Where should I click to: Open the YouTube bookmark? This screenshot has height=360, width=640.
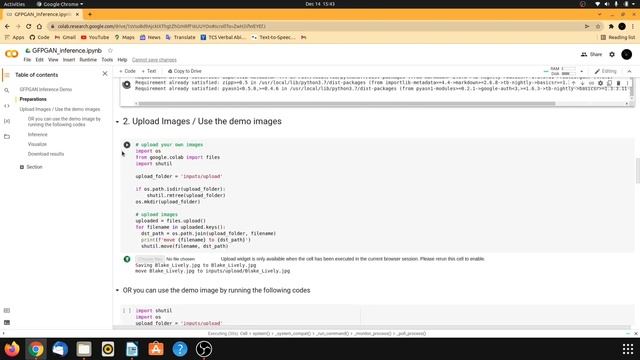coord(95,37)
